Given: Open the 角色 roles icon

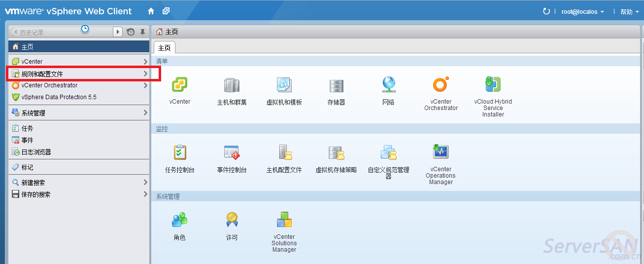Looking at the screenshot, I should 180,220.
